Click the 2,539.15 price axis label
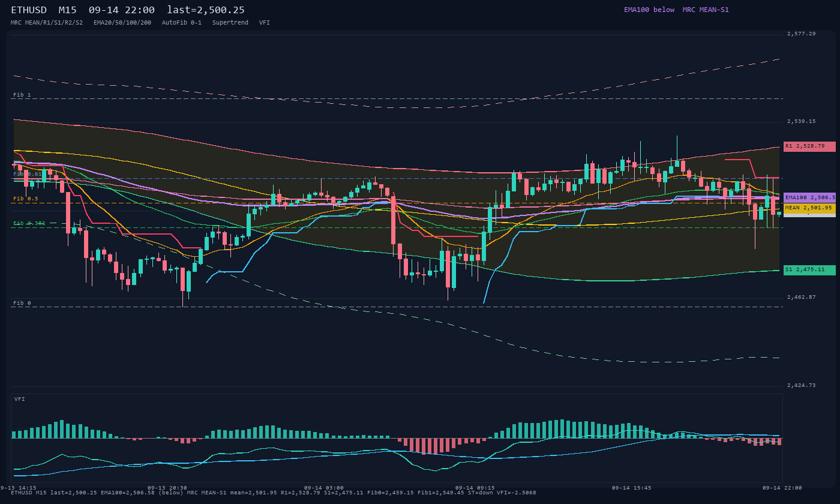Screen dimensions: 840x504 click(x=802, y=121)
